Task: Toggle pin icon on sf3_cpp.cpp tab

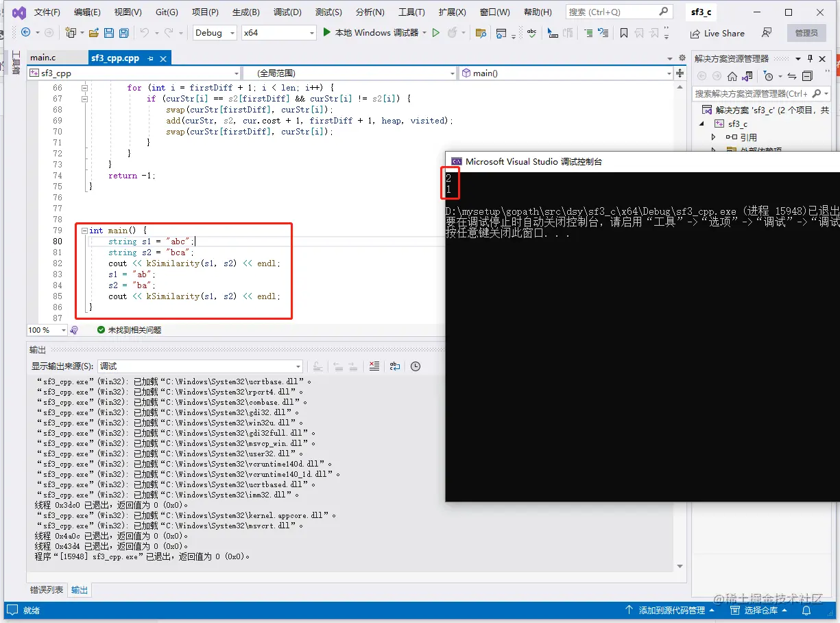Action: pos(150,58)
